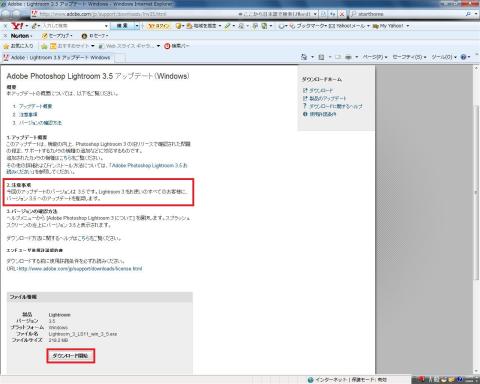Open the license.html URL link

80,269
